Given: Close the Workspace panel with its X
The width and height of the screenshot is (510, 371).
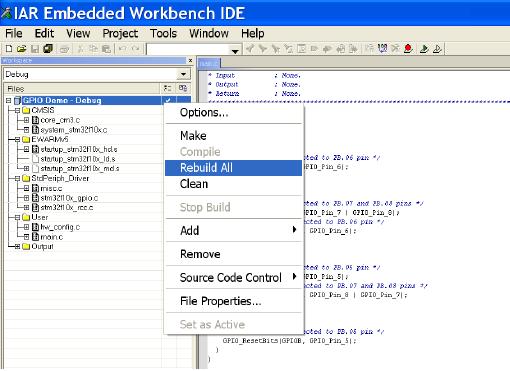Looking at the screenshot, I should click(x=190, y=61).
